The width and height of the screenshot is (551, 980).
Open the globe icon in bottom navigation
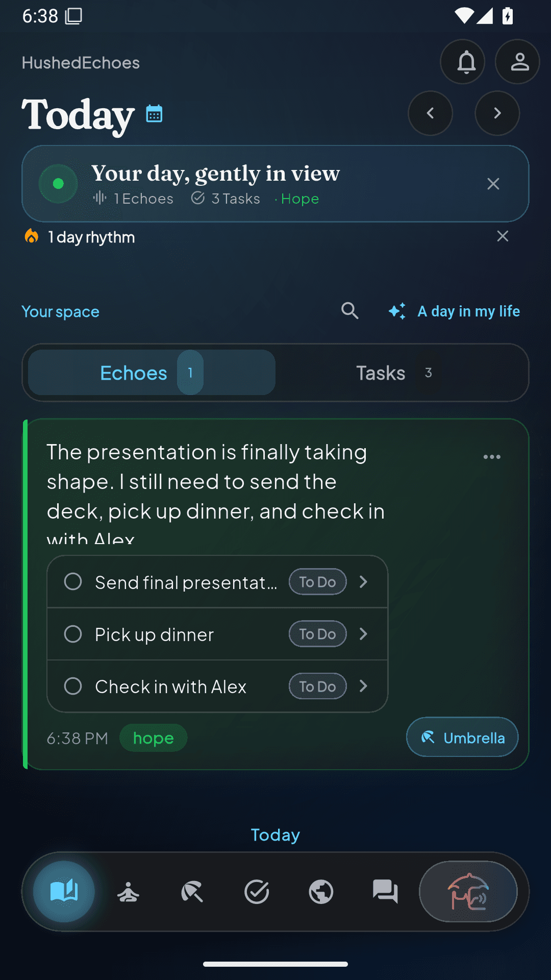click(x=321, y=892)
